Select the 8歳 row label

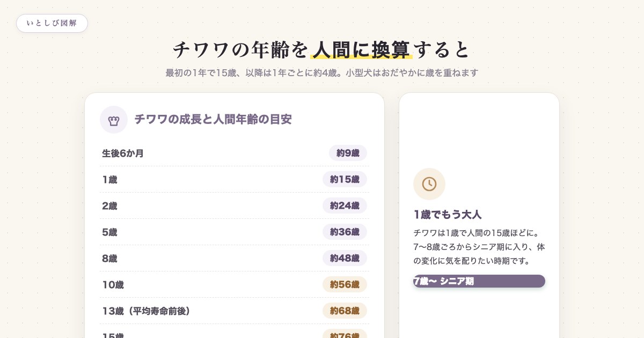109,259
